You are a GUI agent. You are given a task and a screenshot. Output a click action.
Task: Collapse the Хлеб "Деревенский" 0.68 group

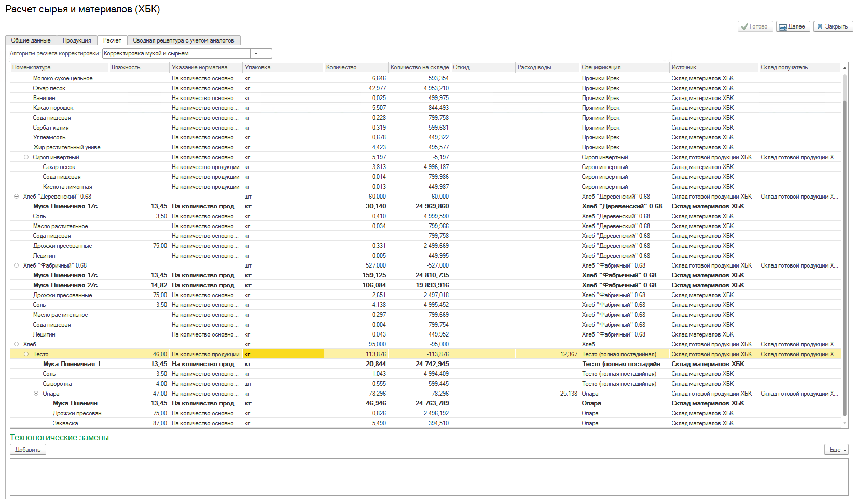coord(16,197)
